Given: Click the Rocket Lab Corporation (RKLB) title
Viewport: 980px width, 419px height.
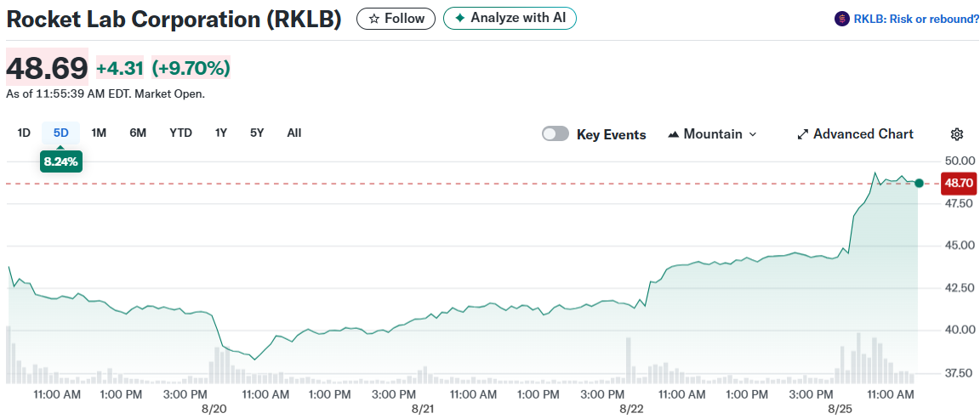Looking at the screenshot, I should coord(174,20).
